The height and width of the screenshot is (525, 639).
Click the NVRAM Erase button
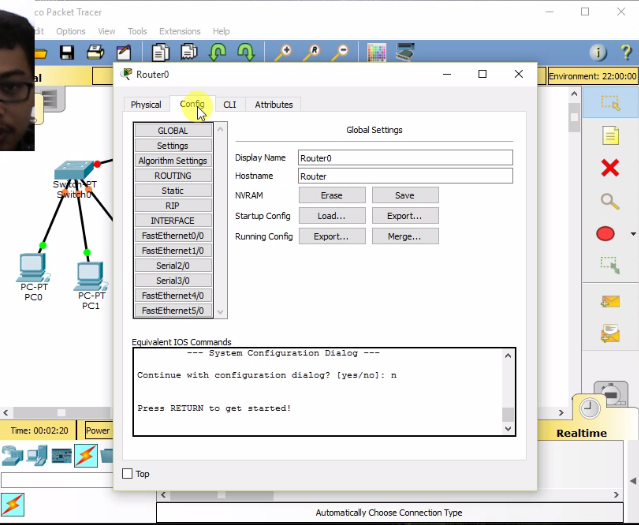click(x=332, y=195)
